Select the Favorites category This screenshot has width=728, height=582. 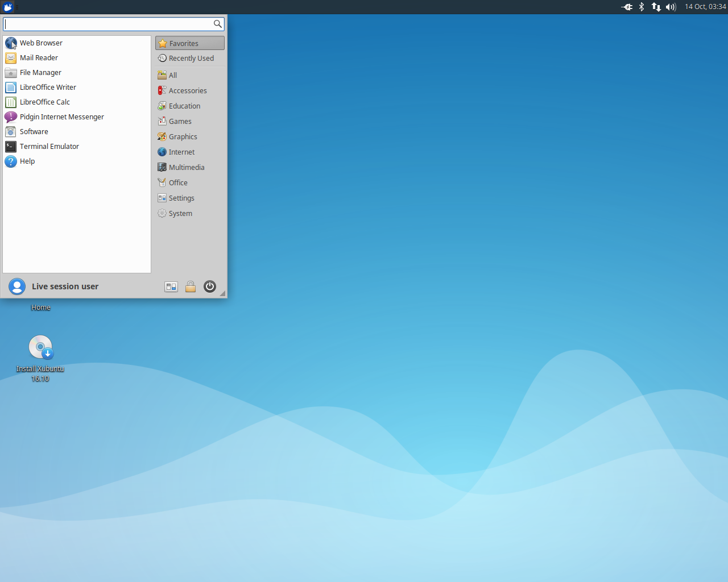pos(190,43)
